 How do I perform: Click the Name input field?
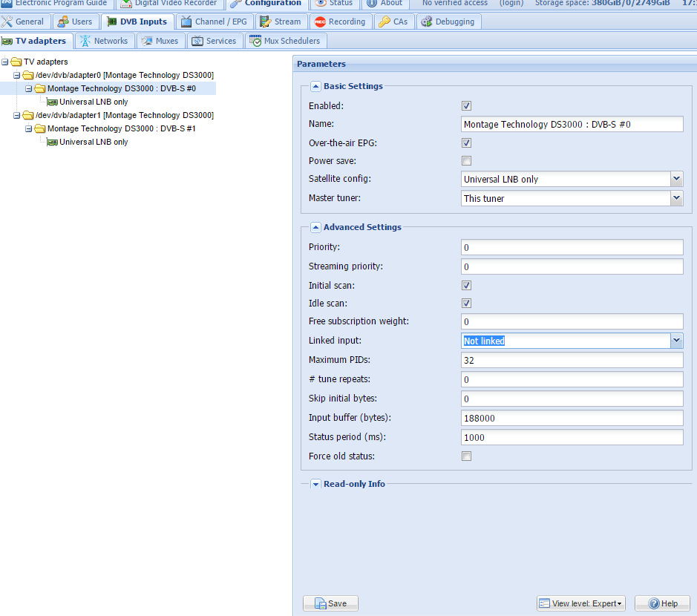click(x=572, y=124)
